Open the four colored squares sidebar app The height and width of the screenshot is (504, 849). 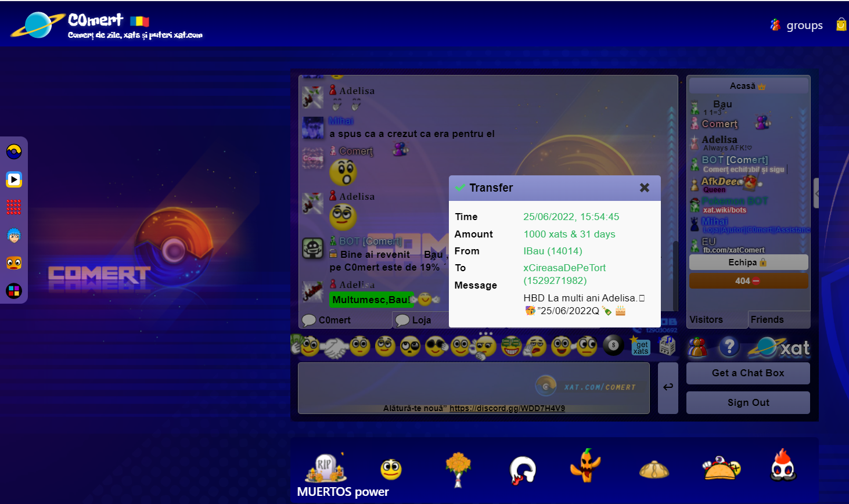point(14,291)
